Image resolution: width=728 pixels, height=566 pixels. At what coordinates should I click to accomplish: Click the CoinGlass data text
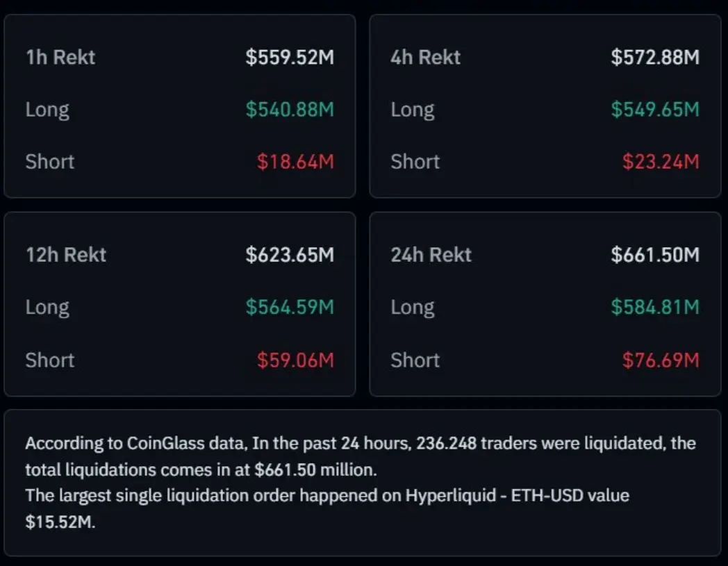tap(187, 443)
